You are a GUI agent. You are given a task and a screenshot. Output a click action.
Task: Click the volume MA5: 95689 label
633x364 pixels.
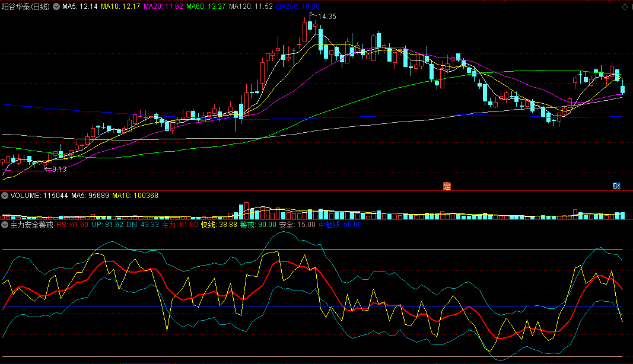coord(90,196)
